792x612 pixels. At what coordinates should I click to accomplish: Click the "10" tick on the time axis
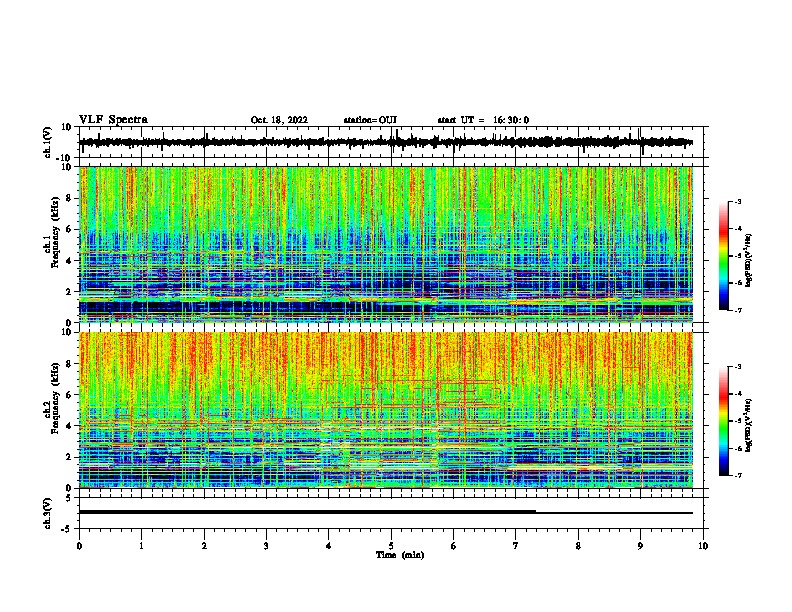click(703, 546)
